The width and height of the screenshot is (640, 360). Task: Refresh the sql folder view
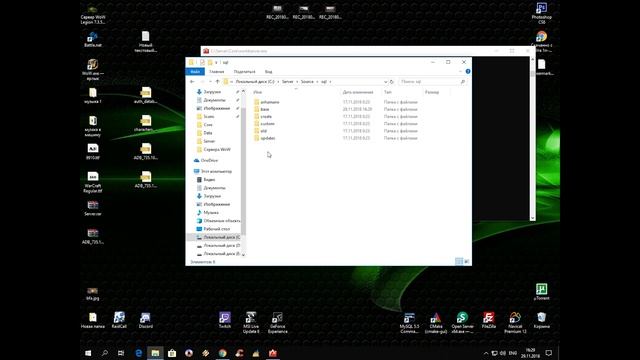coord(392,82)
